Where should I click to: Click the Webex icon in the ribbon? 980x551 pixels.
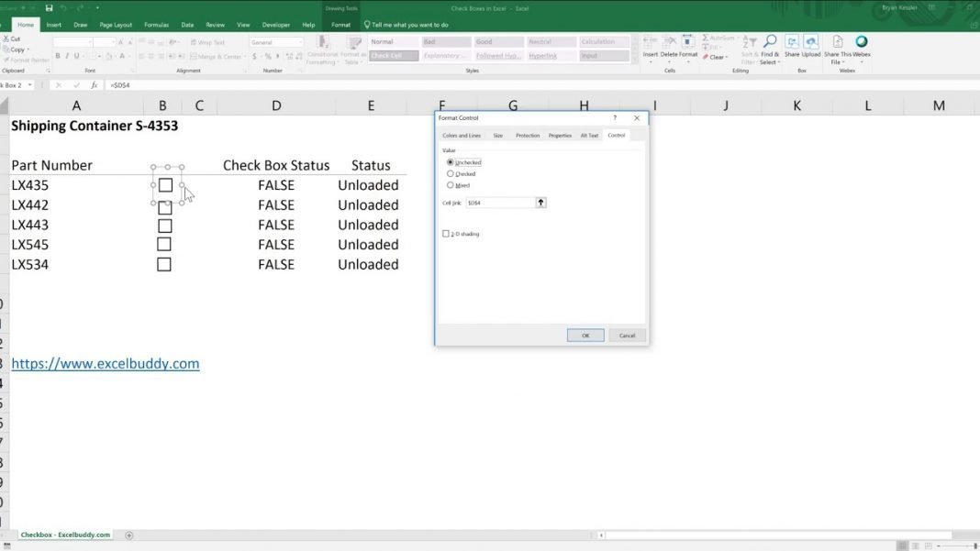(x=862, y=41)
